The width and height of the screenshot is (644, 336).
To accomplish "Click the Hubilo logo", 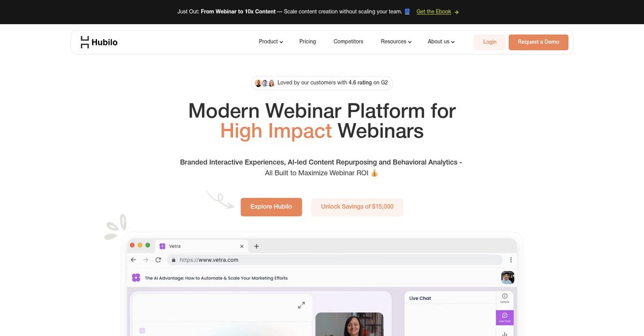I will click(99, 42).
